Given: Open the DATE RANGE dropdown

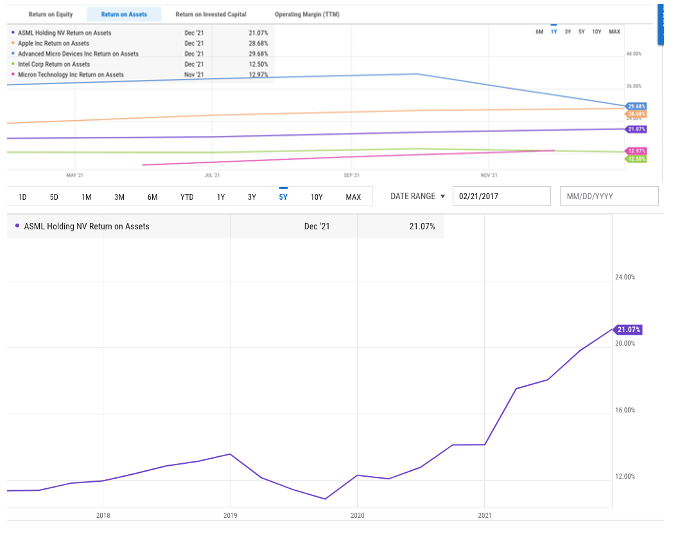Looking at the screenshot, I should pos(417,196).
